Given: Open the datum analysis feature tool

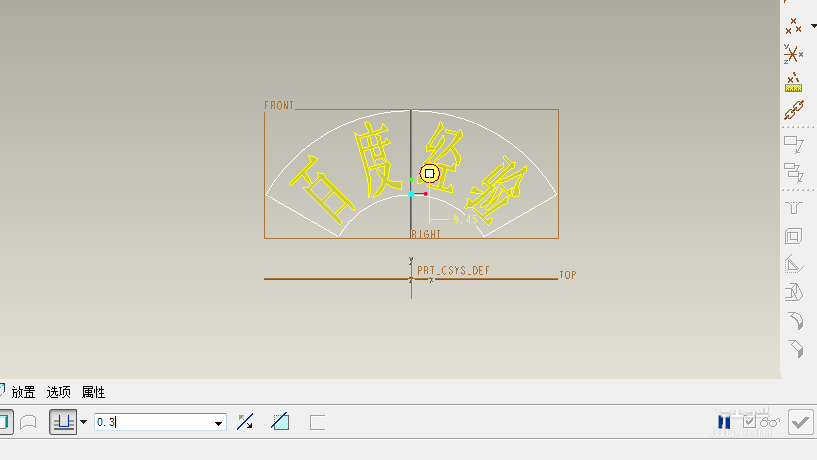Looking at the screenshot, I should tap(794, 82).
